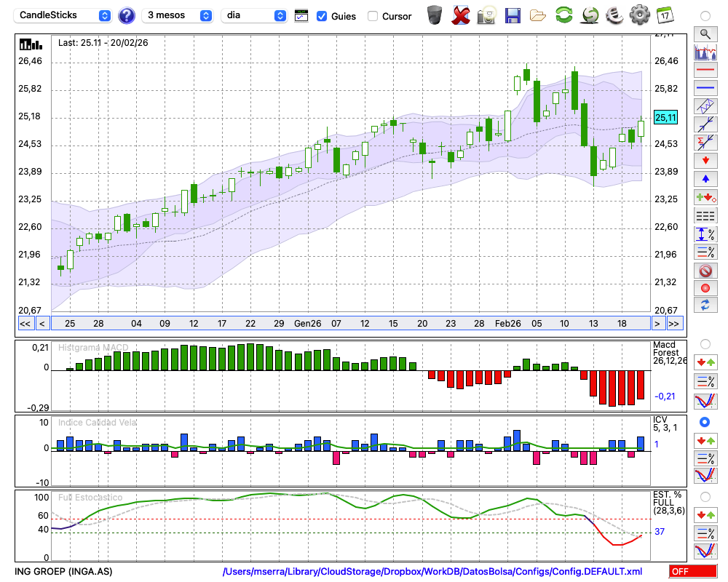The width and height of the screenshot is (728, 582).
Task: Click the red down arrow marker tool
Action: pyautogui.click(x=705, y=161)
